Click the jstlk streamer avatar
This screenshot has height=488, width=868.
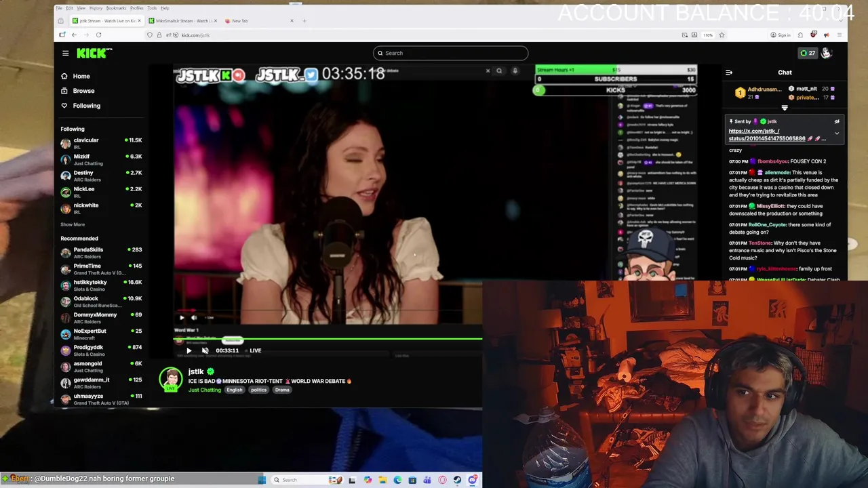171,380
